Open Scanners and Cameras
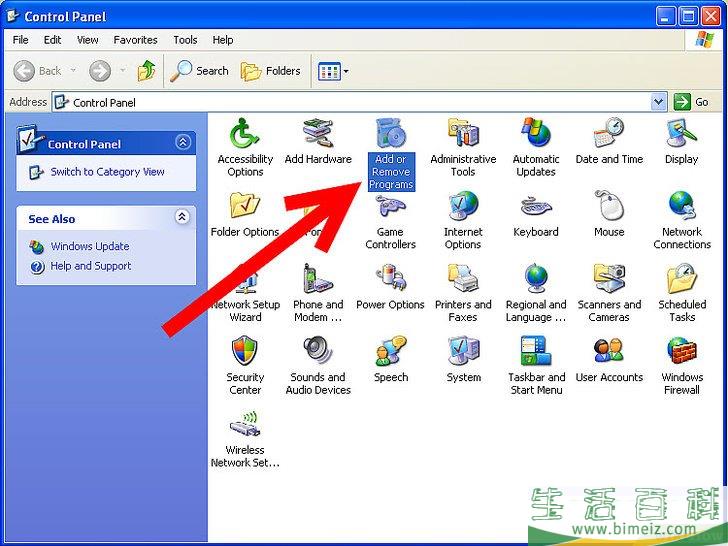 point(609,293)
